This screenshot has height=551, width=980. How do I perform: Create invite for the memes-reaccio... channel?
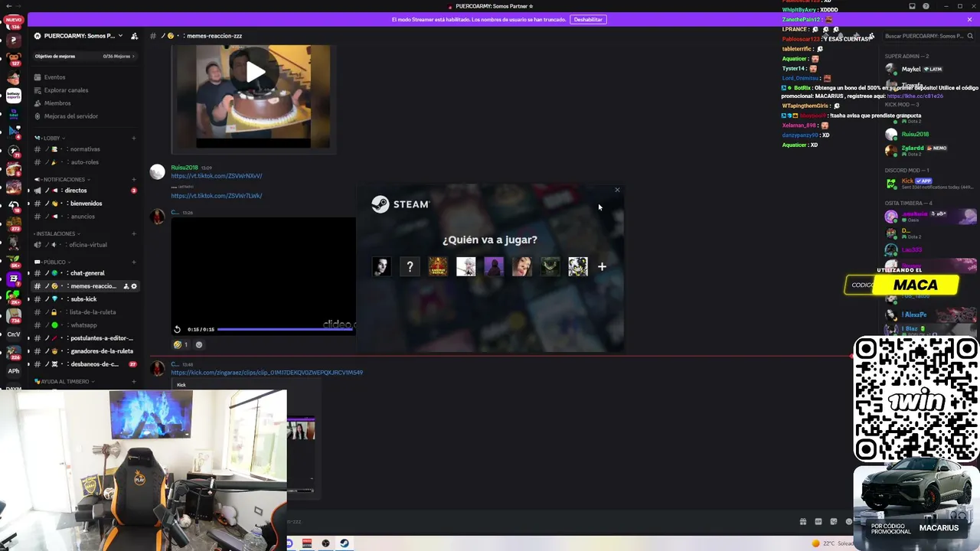(126, 286)
